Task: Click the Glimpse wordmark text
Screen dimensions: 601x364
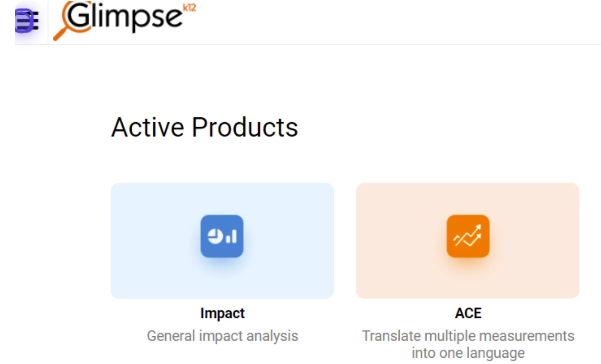Action: pyautogui.click(x=124, y=16)
